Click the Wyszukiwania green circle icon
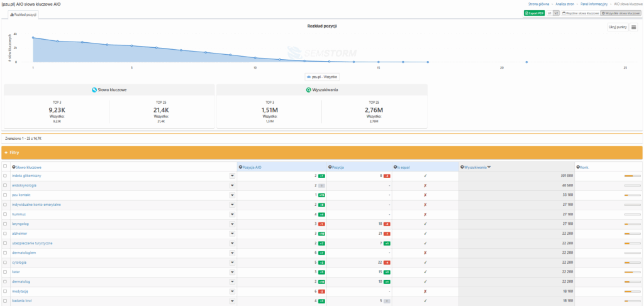This screenshot has height=306, width=644. point(308,89)
